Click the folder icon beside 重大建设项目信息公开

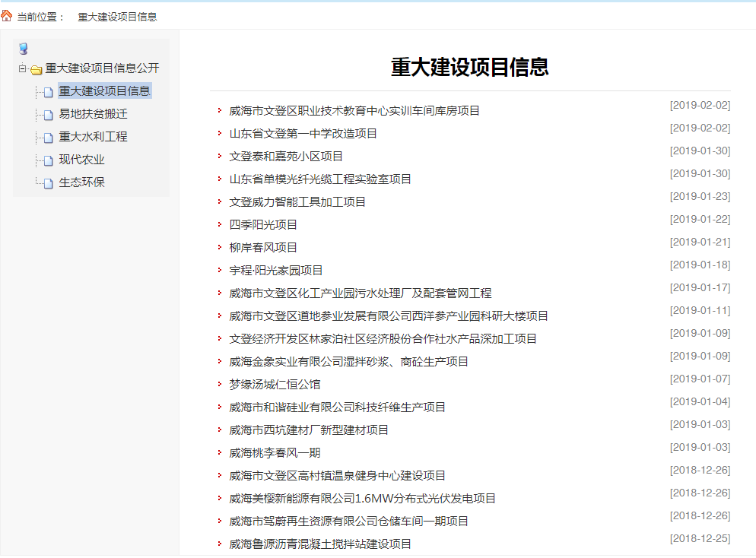[x=37, y=69]
